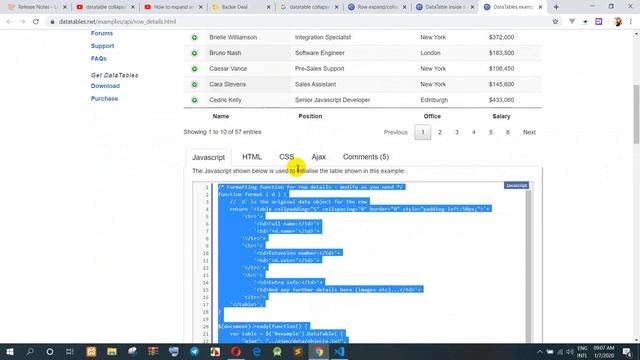Click the address bar URL field

click(302, 22)
